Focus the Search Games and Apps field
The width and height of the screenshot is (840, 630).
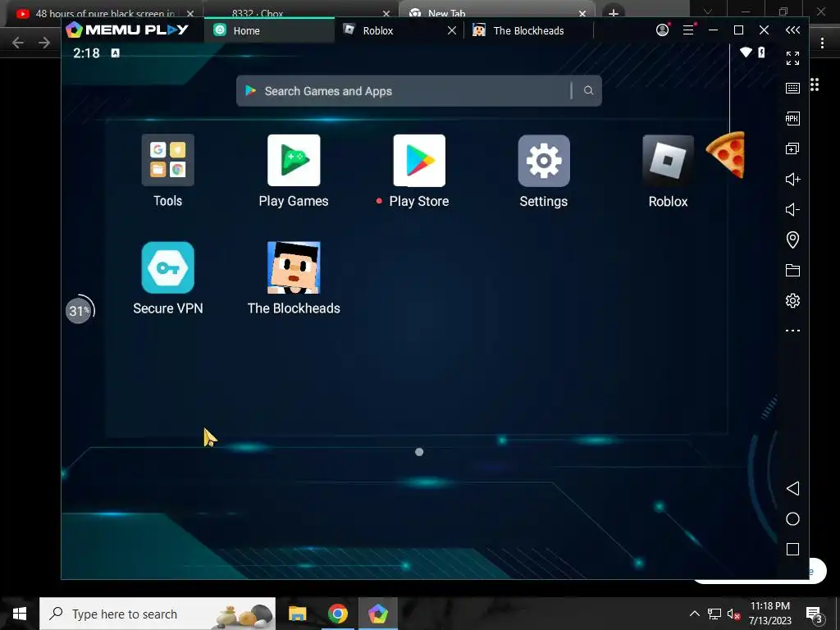pyautogui.click(x=419, y=90)
